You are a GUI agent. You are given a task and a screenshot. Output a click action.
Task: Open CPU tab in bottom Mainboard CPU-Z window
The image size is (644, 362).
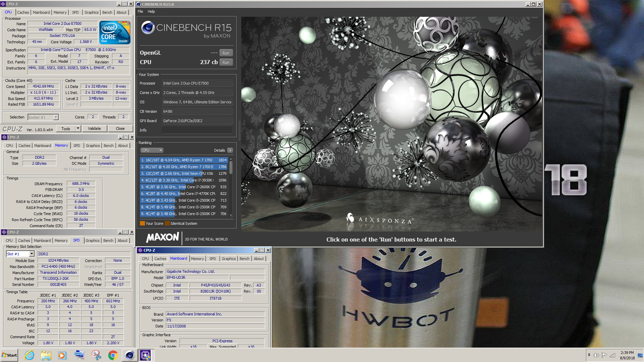coord(145,259)
